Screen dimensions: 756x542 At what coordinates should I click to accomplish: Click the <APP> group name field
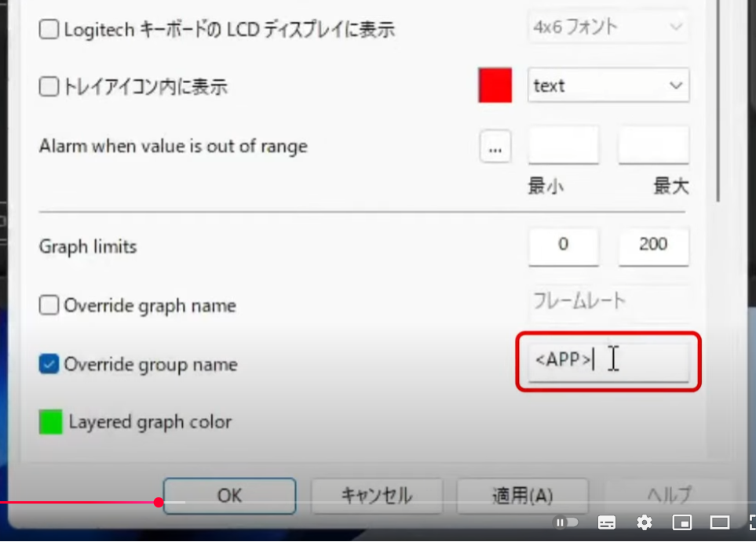point(608,362)
